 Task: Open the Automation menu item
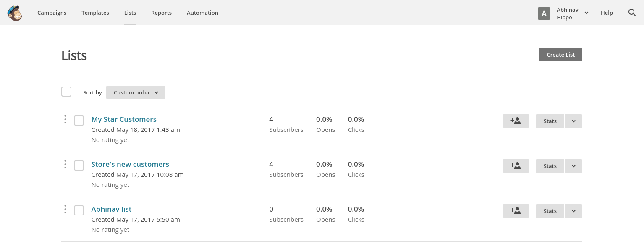pos(202,13)
